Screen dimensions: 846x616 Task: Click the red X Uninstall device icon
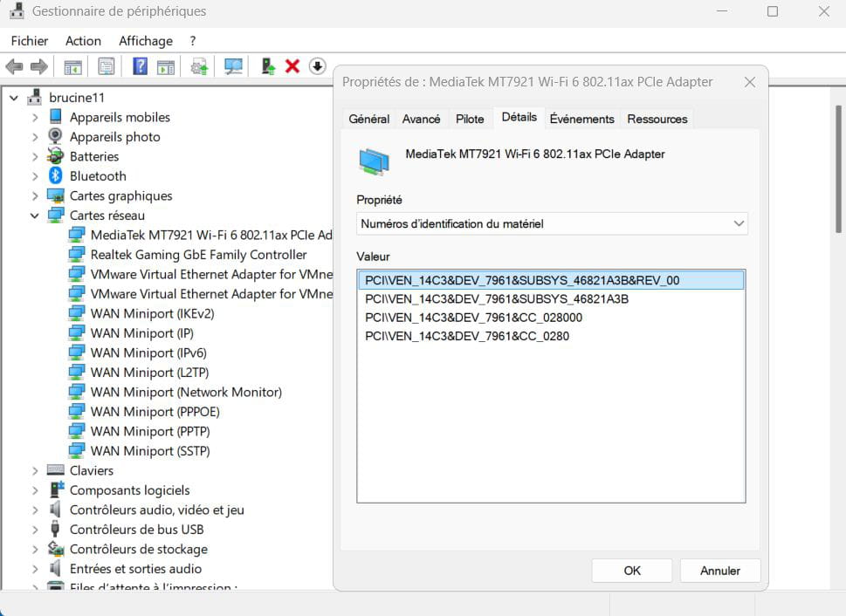pos(292,66)
